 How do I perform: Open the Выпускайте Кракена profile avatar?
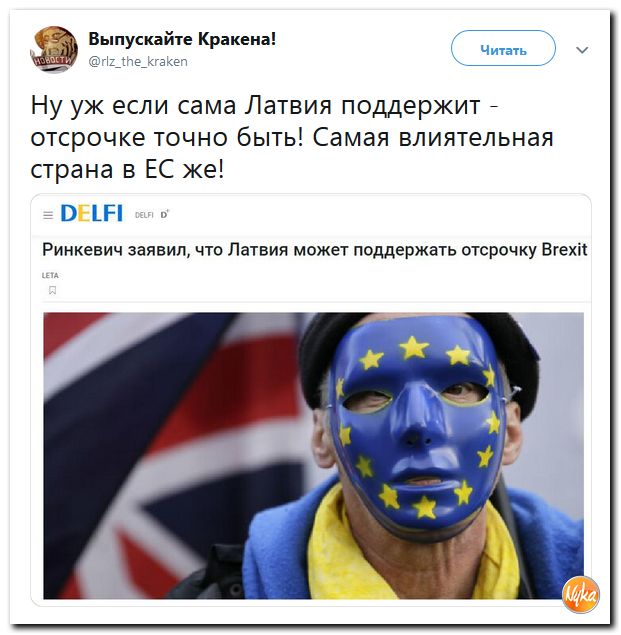pyautogui.click(x=54, y=49)
